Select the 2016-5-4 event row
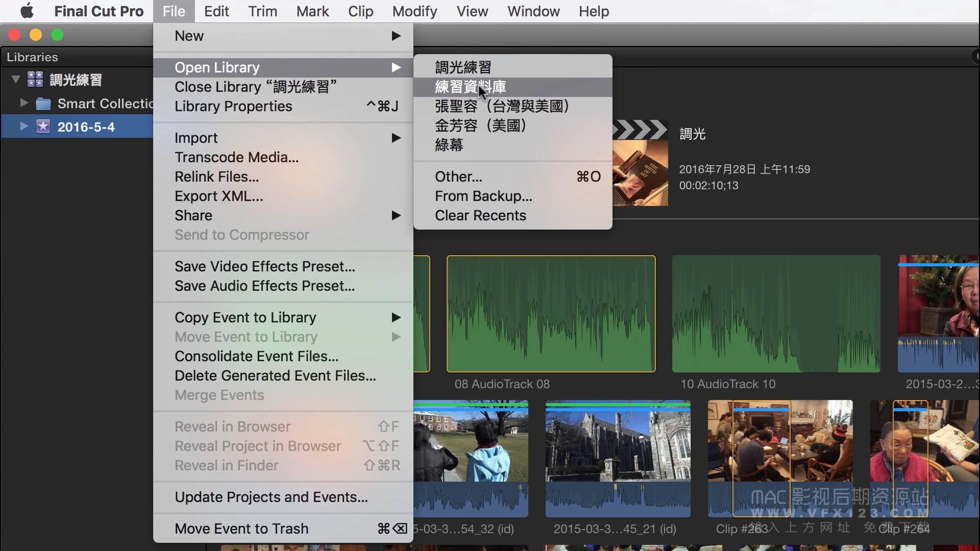The height and width of the screenshot is (551, 980). pos(77,127)
